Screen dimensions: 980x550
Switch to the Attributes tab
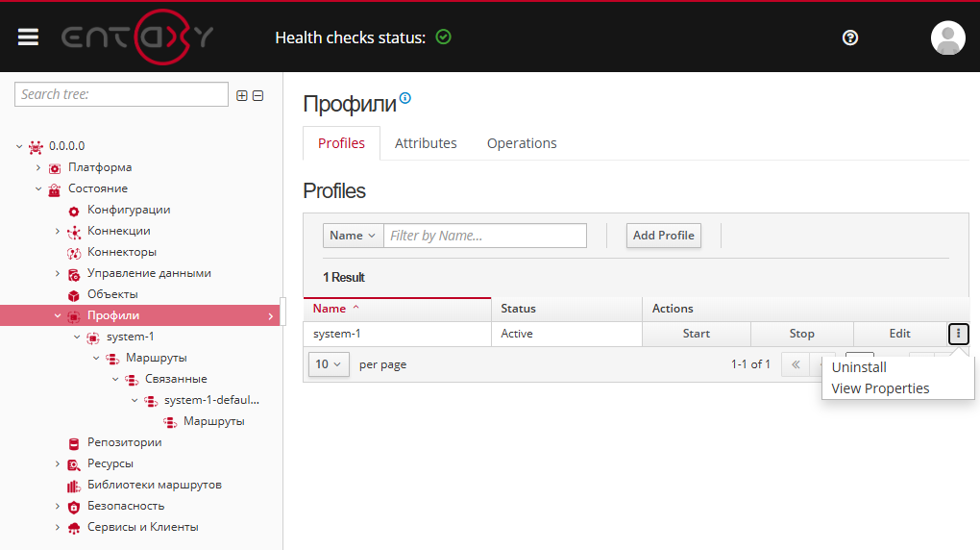(x=426, y=143)
